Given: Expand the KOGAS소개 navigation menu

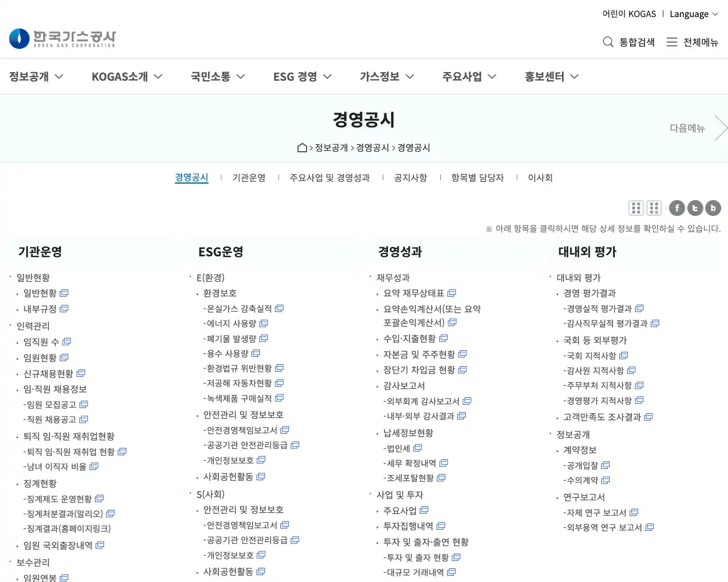Looking at the screenshot, I should point(127,77).
